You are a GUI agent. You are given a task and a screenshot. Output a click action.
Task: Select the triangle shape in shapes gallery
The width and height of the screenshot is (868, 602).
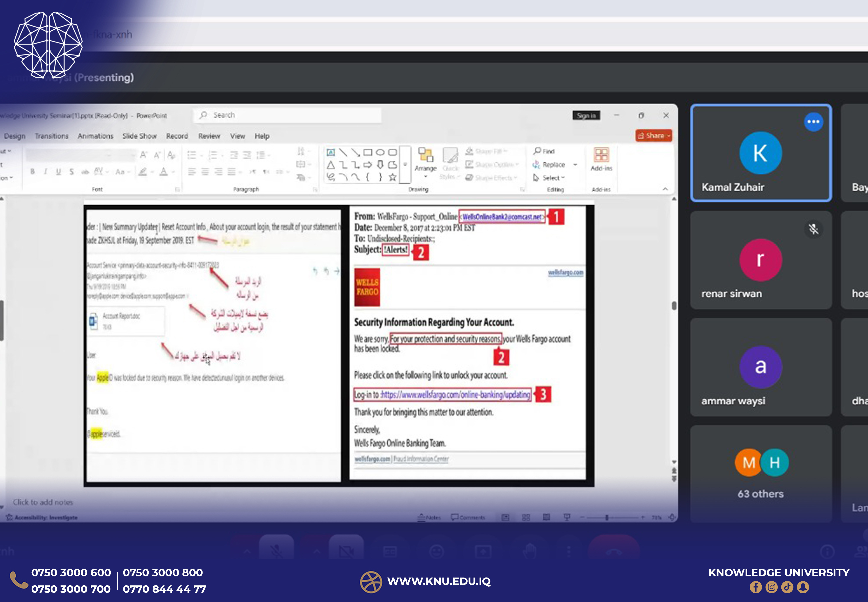(x=330, y=165)
